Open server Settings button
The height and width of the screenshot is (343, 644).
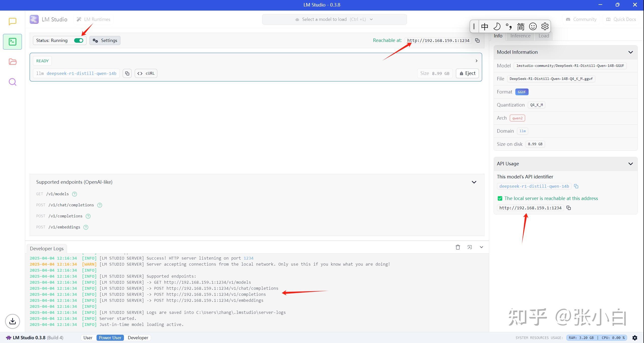105,40
